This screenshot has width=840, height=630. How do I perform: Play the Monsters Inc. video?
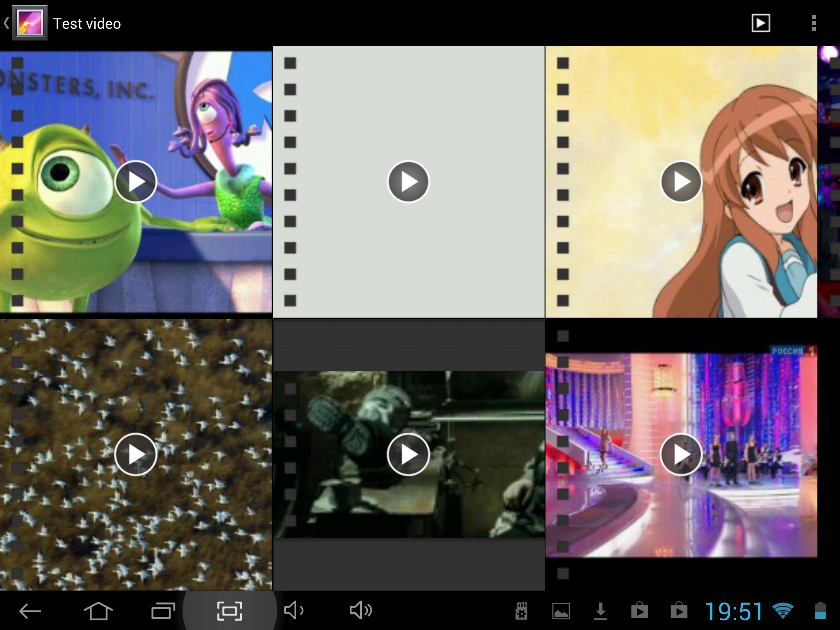136,182
